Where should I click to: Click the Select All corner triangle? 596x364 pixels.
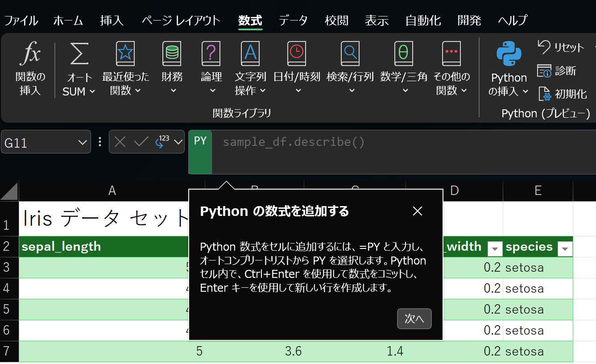(9, 191)
